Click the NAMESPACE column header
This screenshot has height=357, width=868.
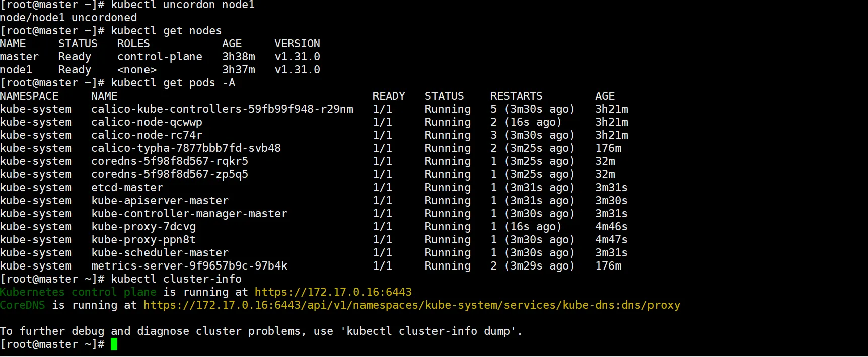[29, 96]
